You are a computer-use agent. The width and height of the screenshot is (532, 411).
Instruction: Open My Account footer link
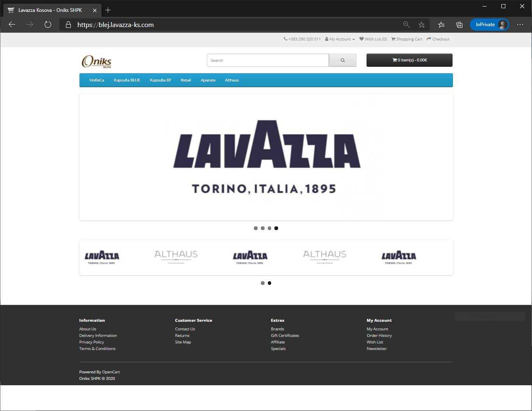[x=378, y=329]
